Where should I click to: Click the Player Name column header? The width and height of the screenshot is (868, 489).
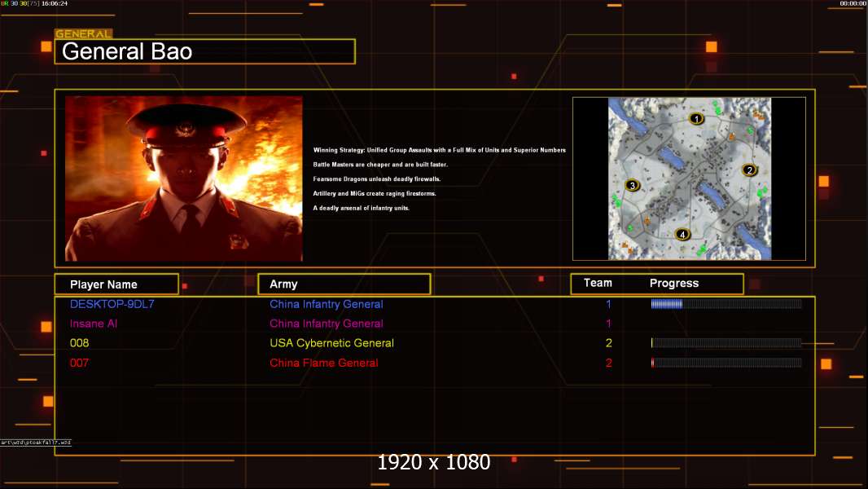pos(116,284)
